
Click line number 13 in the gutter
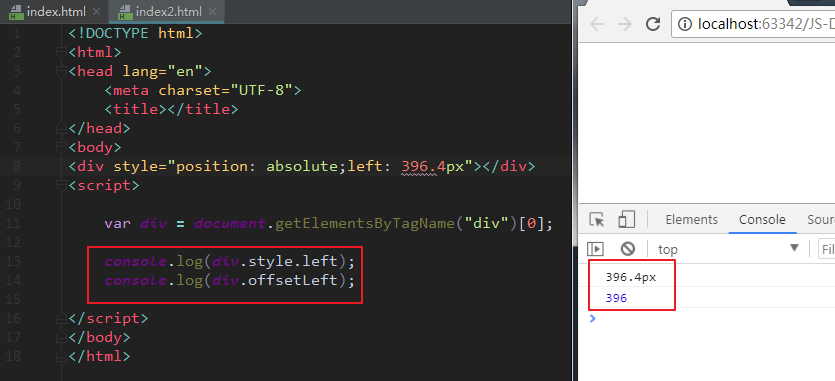click(13, 262)
